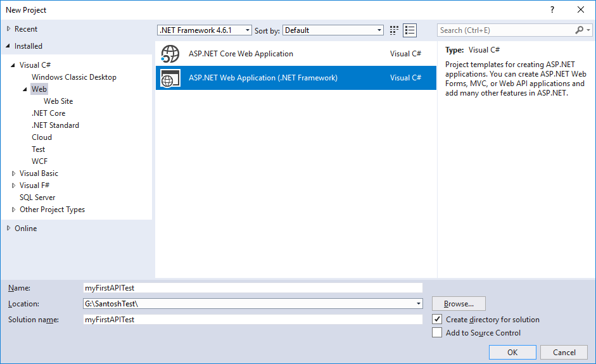Select .NET Core category
The width and height of the screenshot is (596, 364).
point(49,113)
